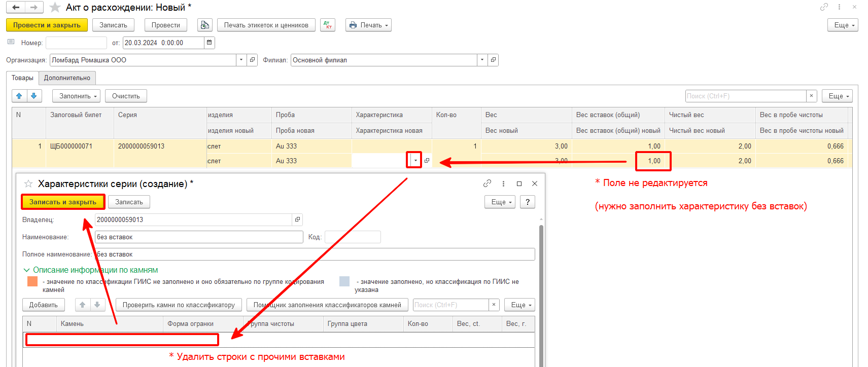Viewport: 868px width, 367px height.
Task: Move the table row down with the blue arrow
Action: point(34,96)
